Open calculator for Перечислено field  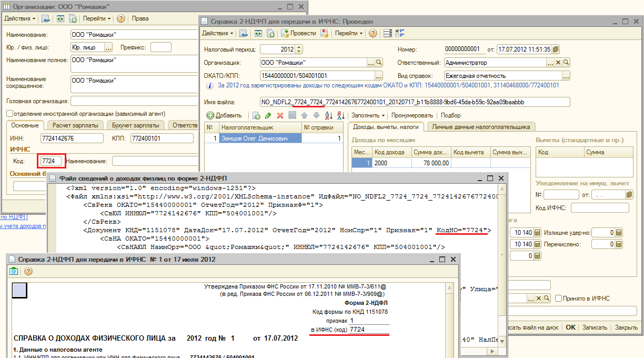619,244
